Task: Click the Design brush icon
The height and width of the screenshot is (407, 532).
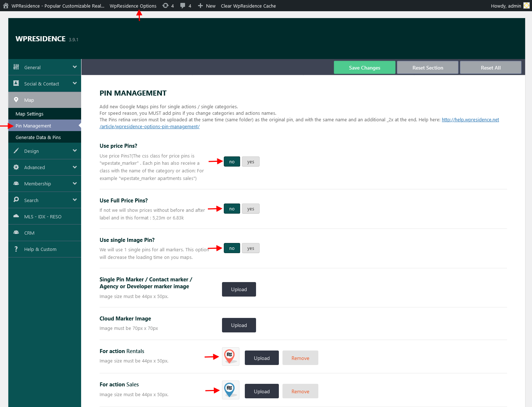Action: 16,151
